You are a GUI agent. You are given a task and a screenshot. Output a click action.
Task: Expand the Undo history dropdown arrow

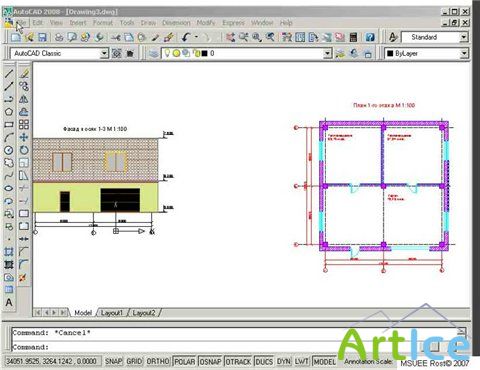click(196, 37)
